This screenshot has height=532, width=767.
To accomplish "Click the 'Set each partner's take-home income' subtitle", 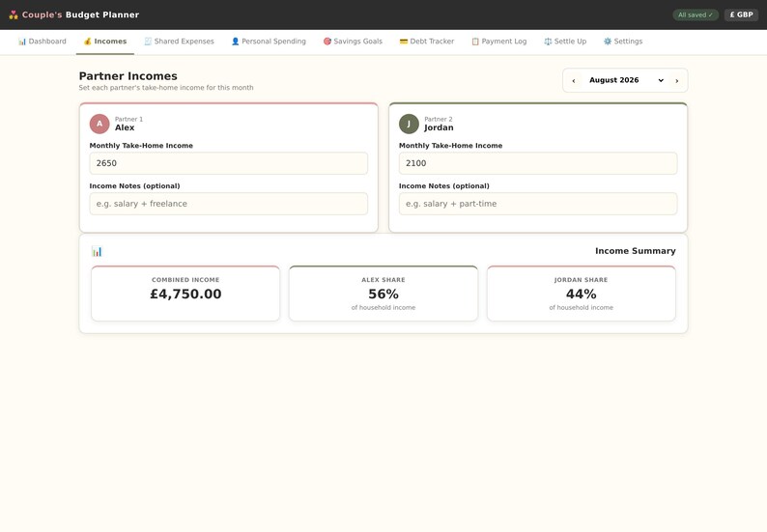I will (x=166, y=88).
